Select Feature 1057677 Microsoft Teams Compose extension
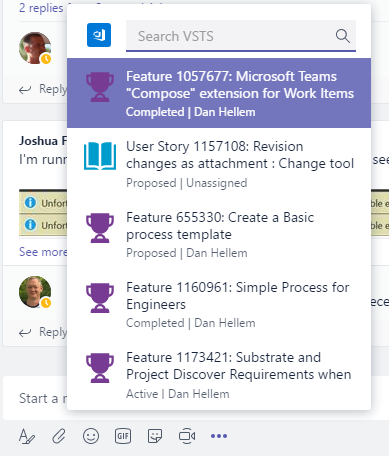Screen dimensions: 389x456 pyautogui.click(x=219, y=93)
